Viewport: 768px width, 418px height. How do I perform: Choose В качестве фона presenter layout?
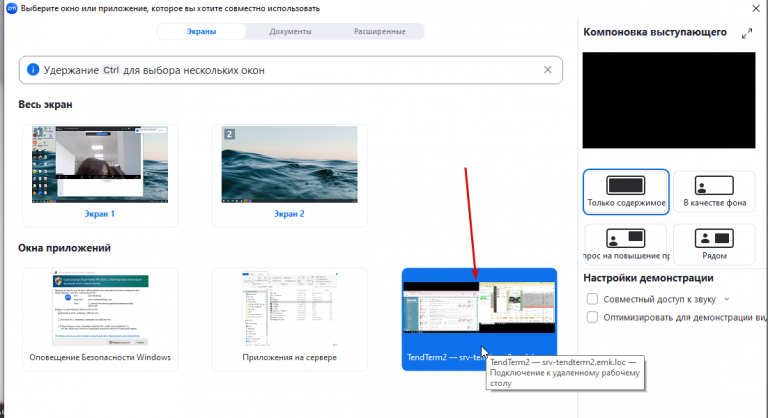pyautogui.click(x=714, y=192)
